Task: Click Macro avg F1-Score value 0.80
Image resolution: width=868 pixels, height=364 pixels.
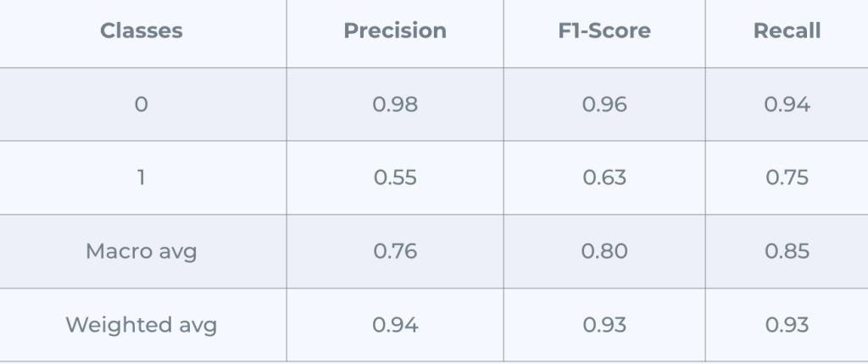Action: click(x=604, y=252)
